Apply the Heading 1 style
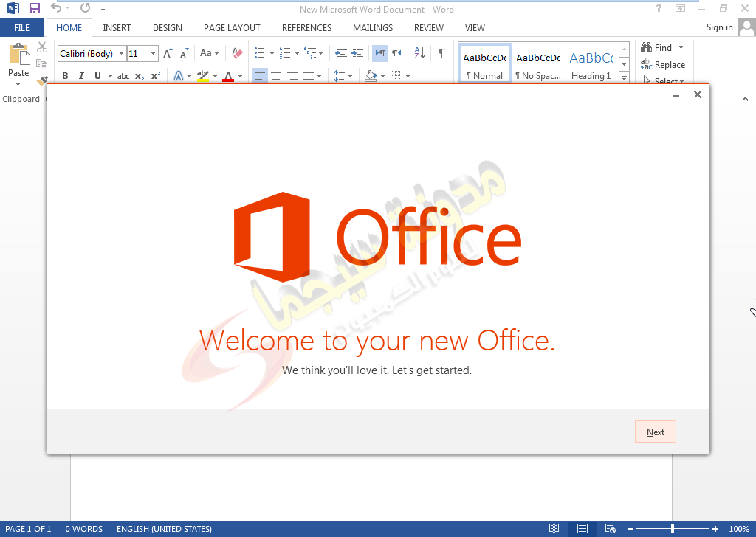This screenshot has width=756, height=537. click(591, 65)
